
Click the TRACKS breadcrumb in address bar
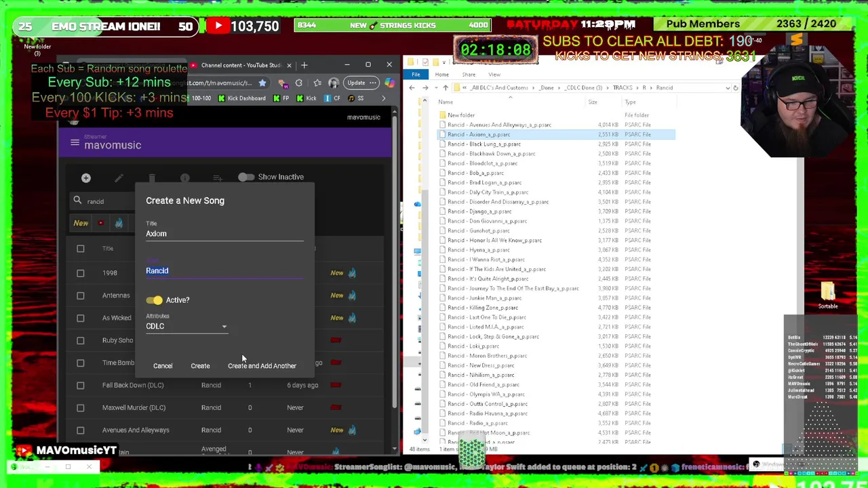click(622, 87)
